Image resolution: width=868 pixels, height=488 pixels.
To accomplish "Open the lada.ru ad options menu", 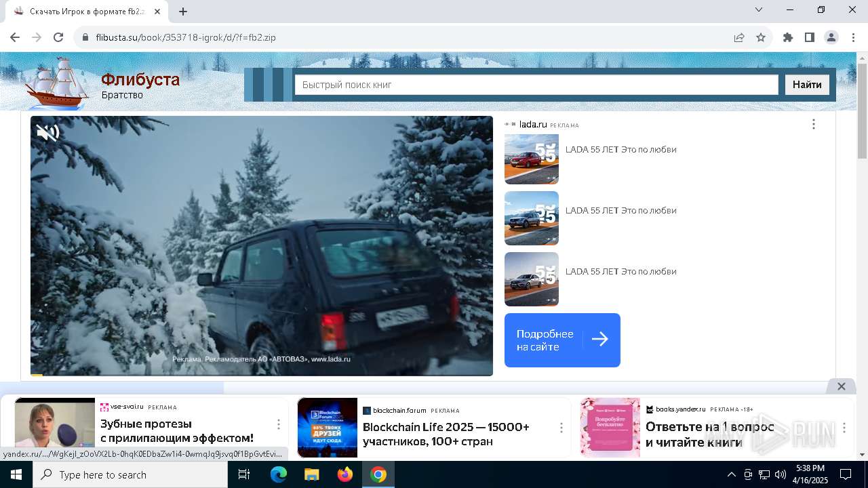I will pos(814,124).
